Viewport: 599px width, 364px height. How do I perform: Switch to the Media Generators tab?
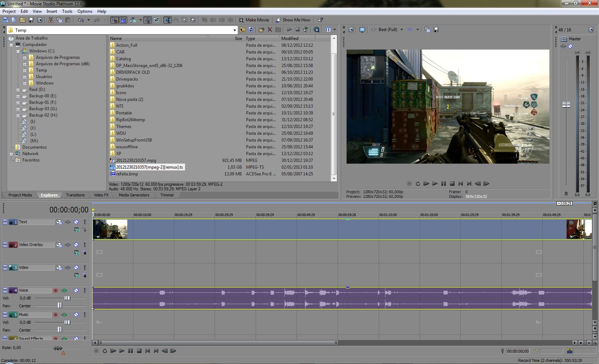[134, 195]
